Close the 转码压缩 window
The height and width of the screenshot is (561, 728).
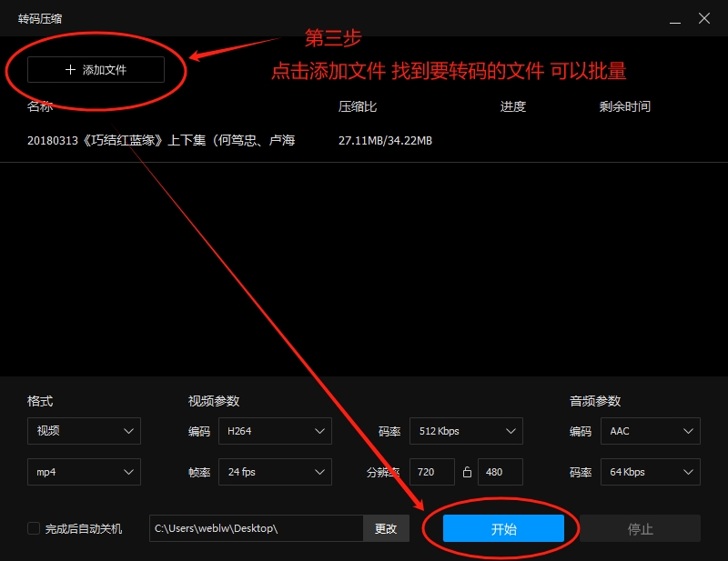pos(704,18)
